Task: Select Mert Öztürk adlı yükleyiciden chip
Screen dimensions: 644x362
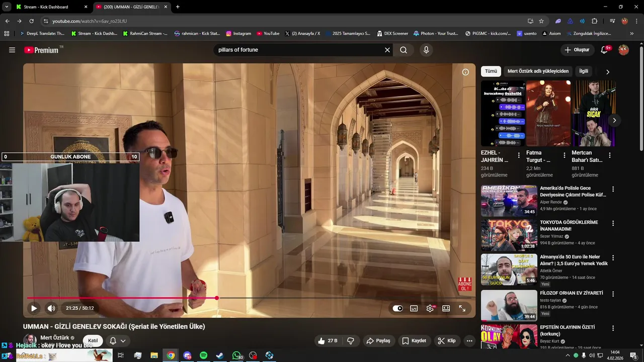Action: [538, 71]
